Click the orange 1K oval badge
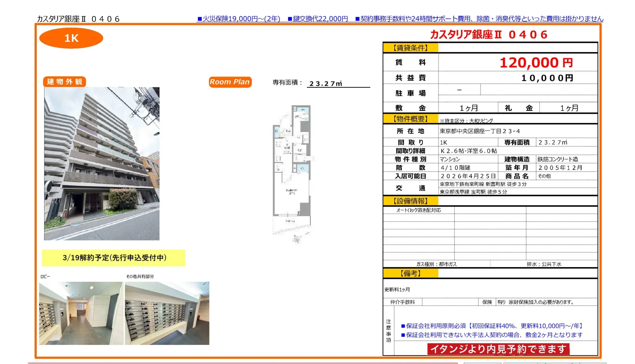This screenshot has height=364, width=635. [x=71, y=38]
